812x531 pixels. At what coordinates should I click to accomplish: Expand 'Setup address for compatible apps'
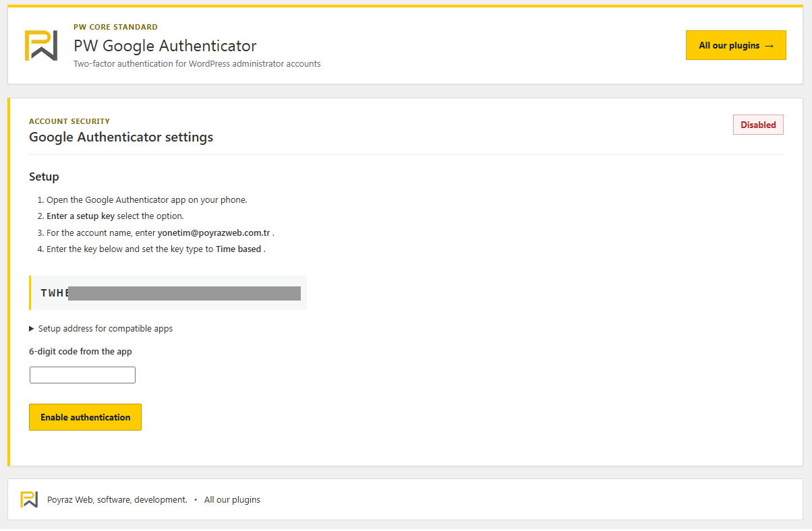click(x=101, y=329)
